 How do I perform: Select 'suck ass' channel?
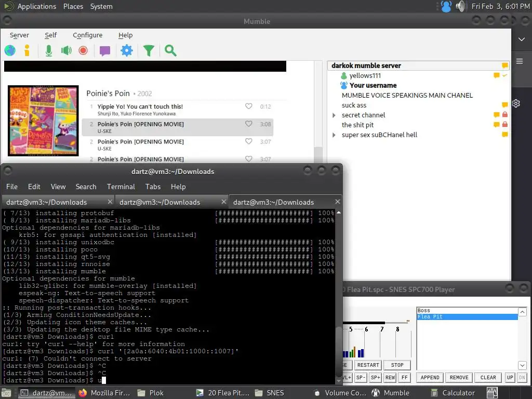click(x=354, y=105)
